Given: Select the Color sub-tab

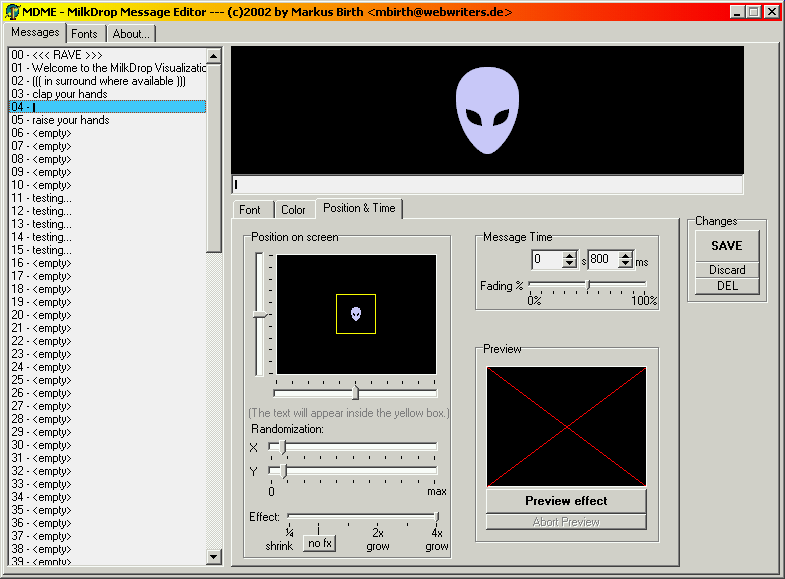Looking at the screenshot, I should 293,210.
